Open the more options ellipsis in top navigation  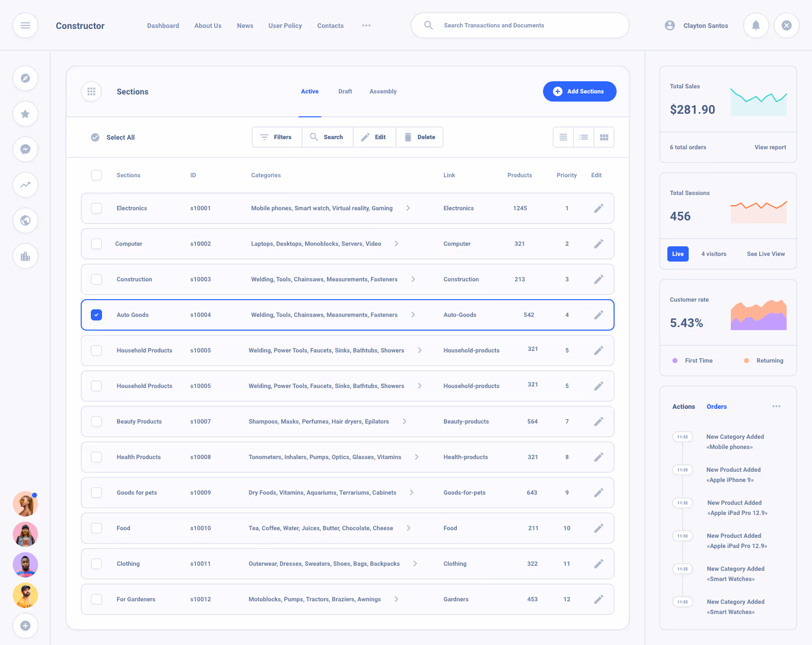(366, 25)
